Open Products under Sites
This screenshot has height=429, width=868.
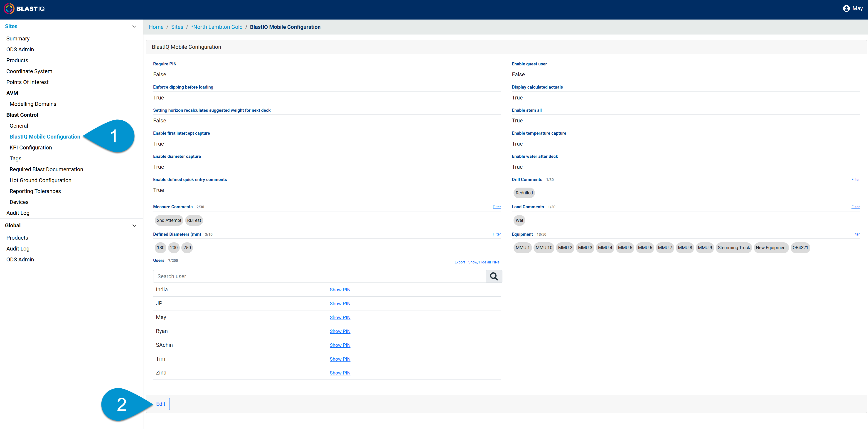(17, 60)
